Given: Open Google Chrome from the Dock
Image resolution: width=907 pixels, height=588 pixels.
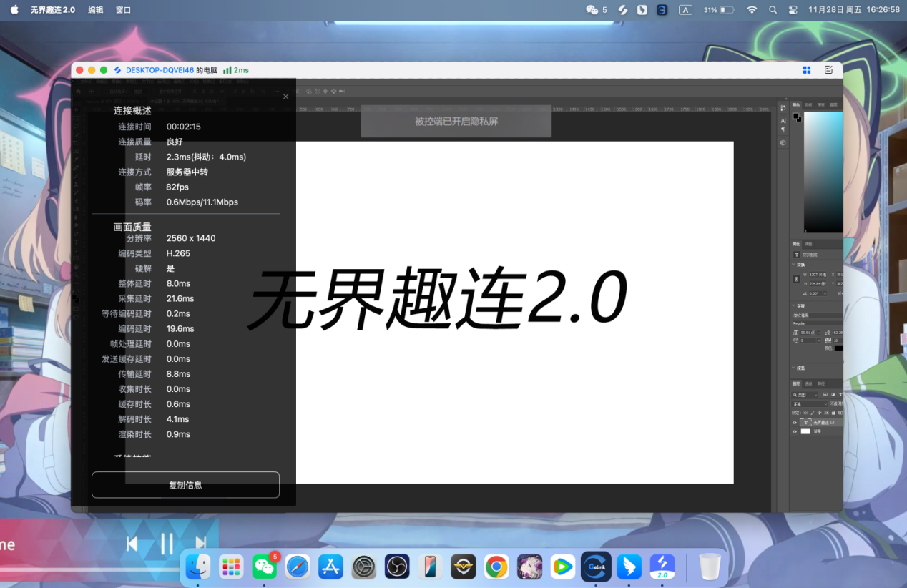Looking at the screenshot, I should (496, 567).
